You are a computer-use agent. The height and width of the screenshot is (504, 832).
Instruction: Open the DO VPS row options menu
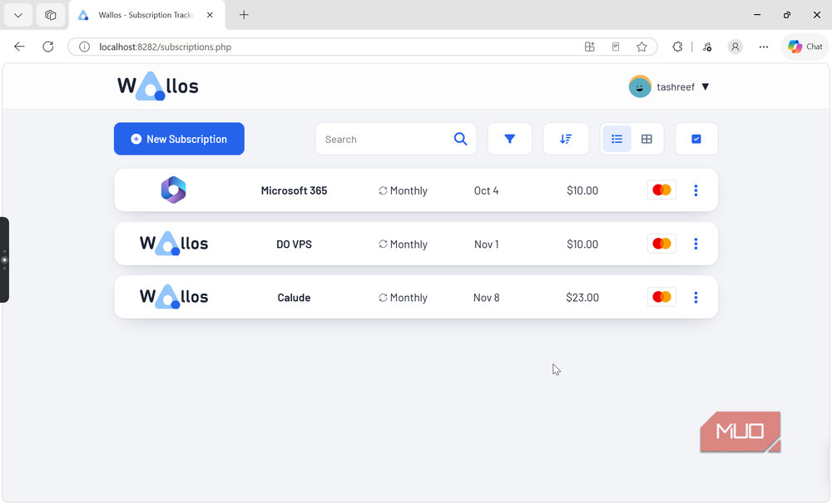coord(696,244)
